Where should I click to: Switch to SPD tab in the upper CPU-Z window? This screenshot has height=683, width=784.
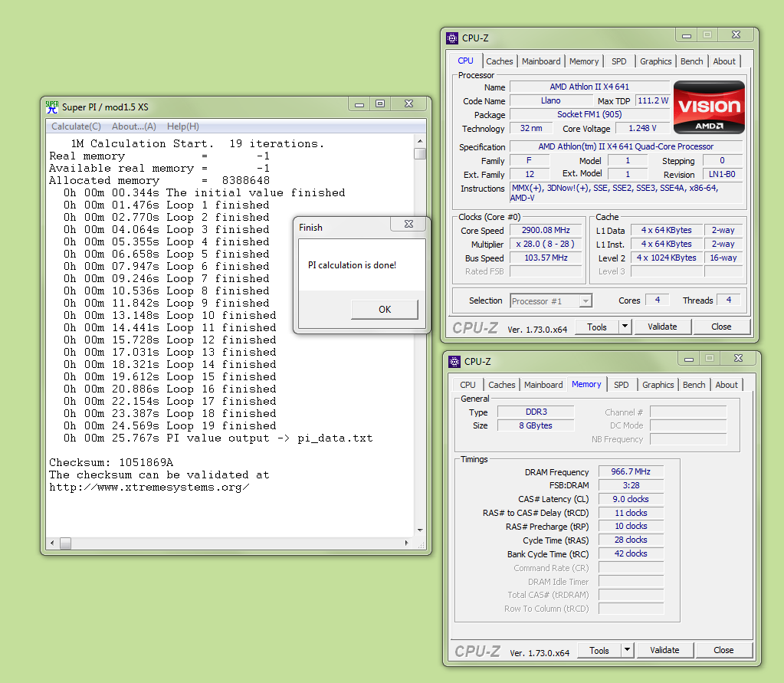coord(619,61)
